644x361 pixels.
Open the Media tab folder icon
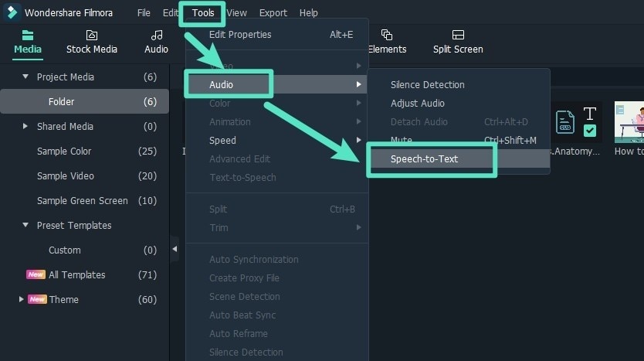click(28, 35)
